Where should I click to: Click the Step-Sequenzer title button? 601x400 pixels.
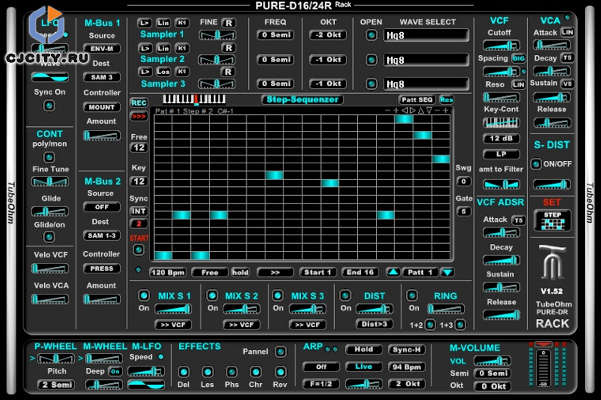coord(302,100)
